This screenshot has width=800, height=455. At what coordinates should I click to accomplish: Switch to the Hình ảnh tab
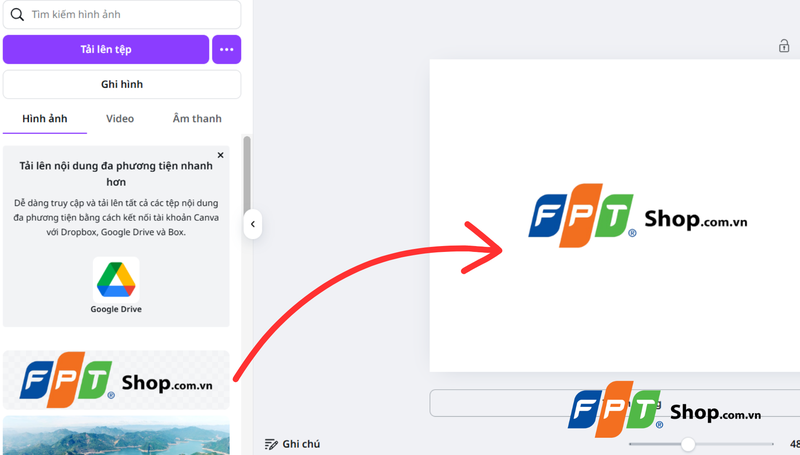45,118
